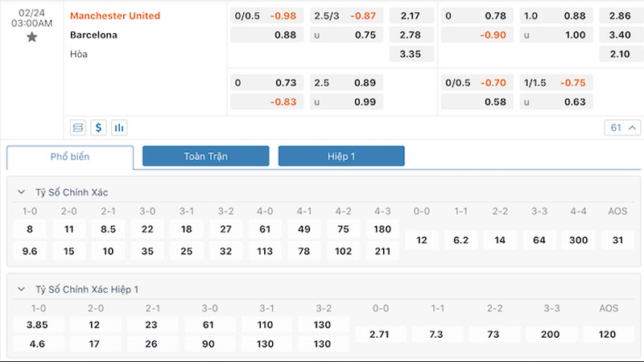Select first half handicap odds -0.90

(477, 35)
